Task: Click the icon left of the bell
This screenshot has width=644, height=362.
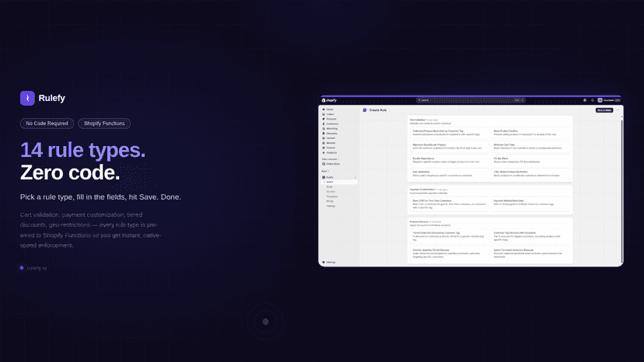Action: (585, 100)
